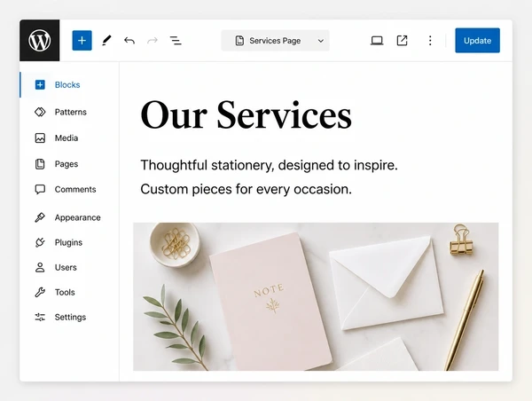Click the Pages document icon
Image resolution: width=532 pixels, height=401 pixels.
click(40, 164)
